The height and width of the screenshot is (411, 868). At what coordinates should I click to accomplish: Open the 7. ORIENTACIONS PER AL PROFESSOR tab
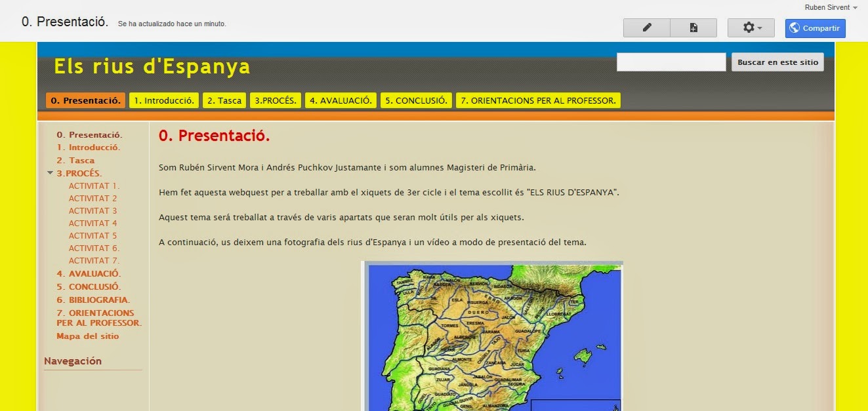[538, 100]
